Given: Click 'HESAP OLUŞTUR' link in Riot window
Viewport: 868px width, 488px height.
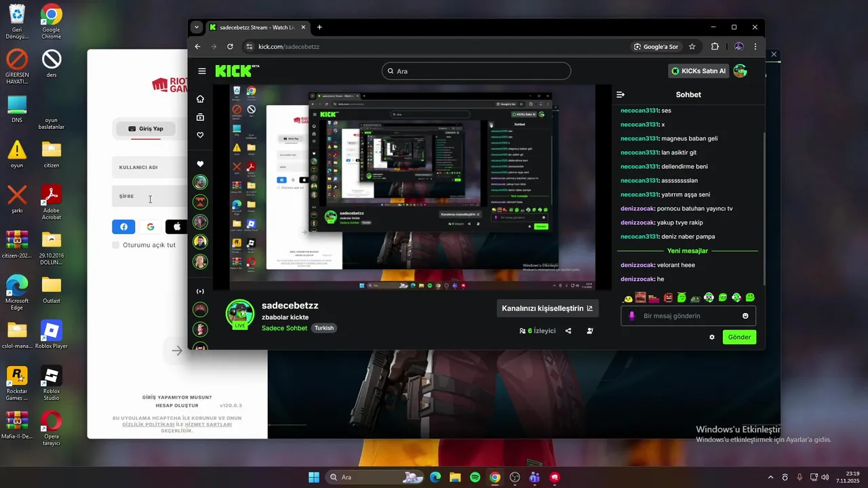Looking at the screenshot, I should 177,405.
